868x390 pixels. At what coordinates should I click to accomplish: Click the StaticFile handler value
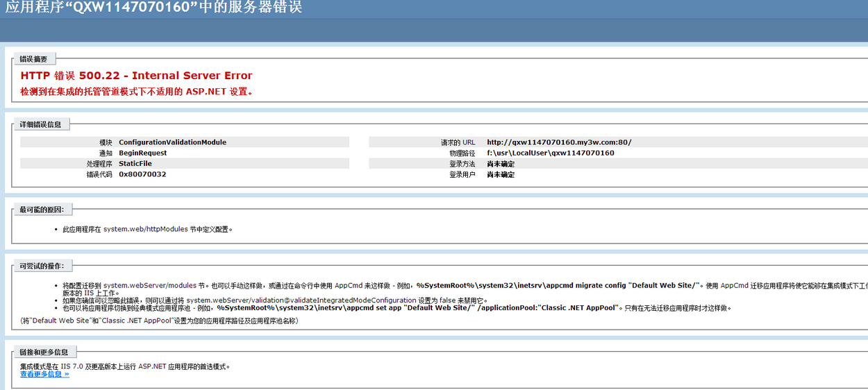135,164
